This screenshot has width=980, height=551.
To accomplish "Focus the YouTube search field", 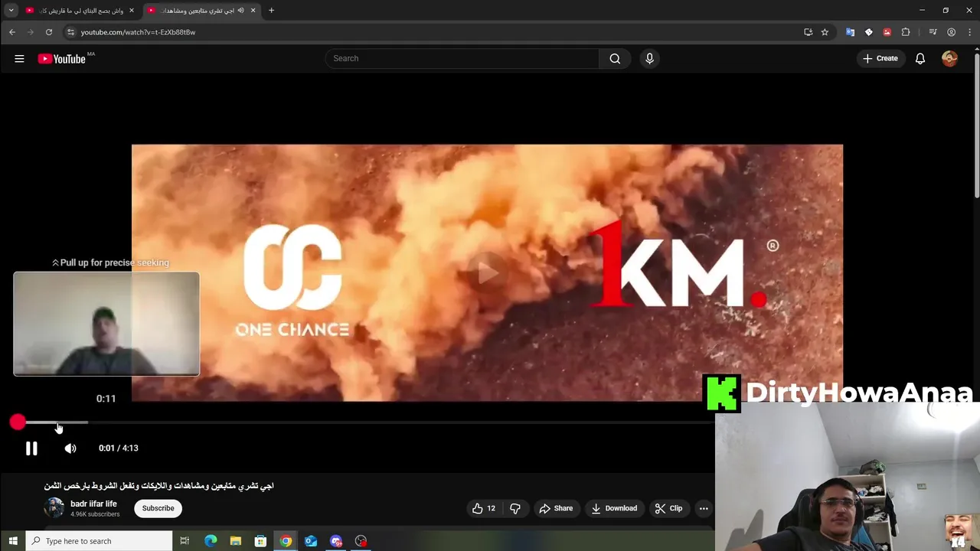I will pos(462,58).
